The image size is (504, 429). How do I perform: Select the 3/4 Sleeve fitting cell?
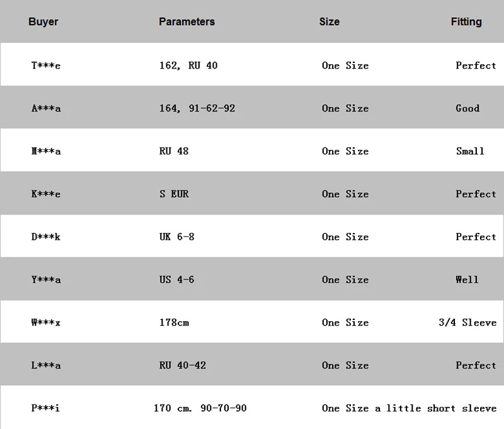[467, 323]
